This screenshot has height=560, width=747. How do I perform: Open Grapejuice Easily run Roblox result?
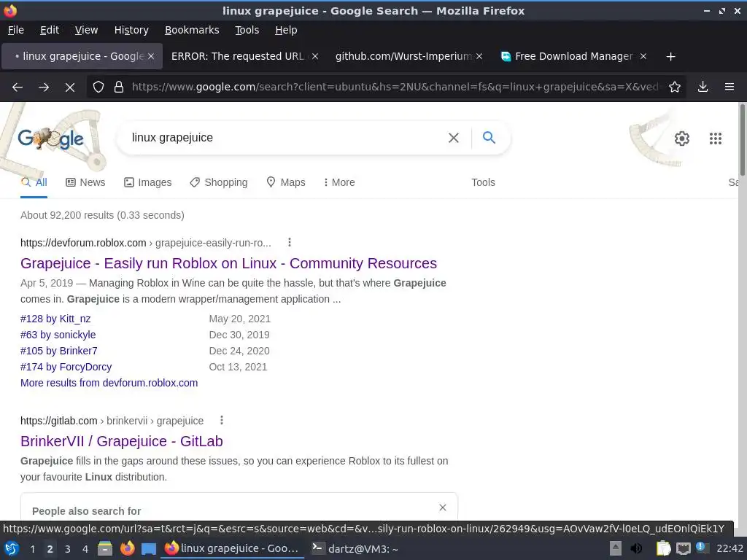[x=228, y=263]
